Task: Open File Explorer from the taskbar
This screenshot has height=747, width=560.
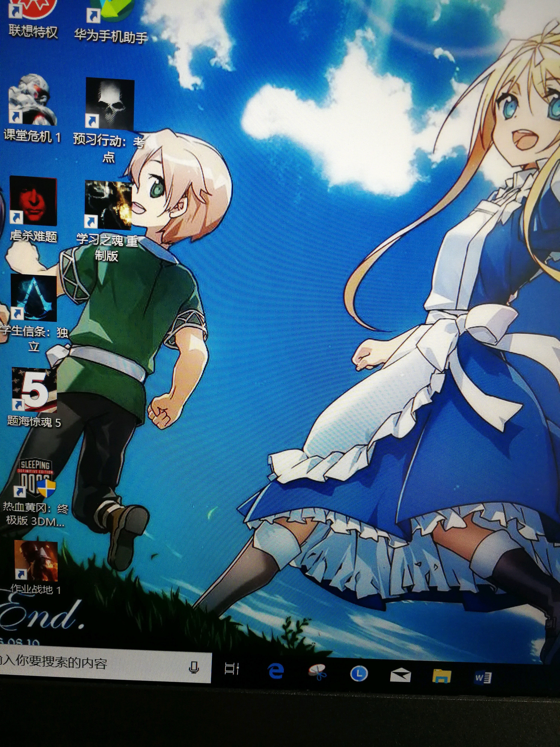Action: click(x=441, y=676)
